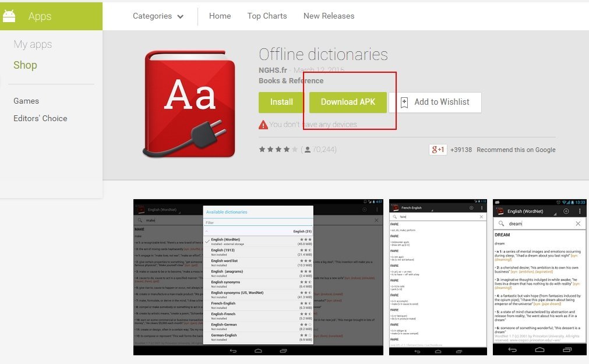Open the Top Charts tab

[x=267, y=16]
